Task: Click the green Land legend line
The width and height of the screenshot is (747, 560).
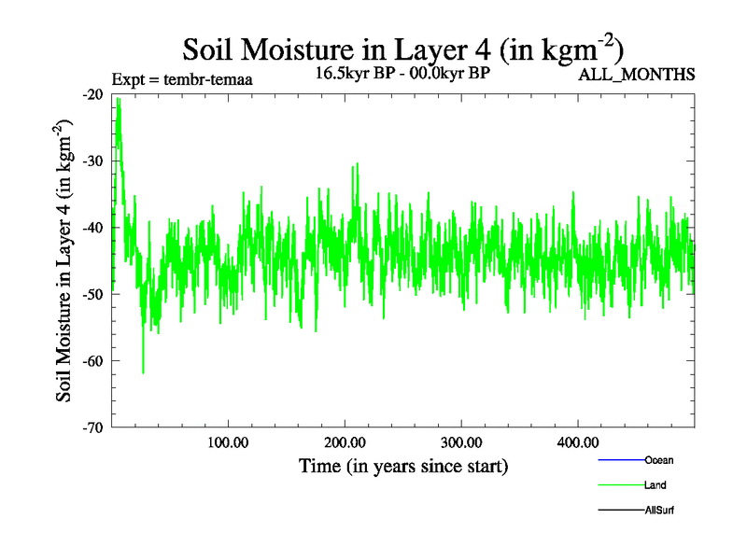Action: [x=621, y=485]
